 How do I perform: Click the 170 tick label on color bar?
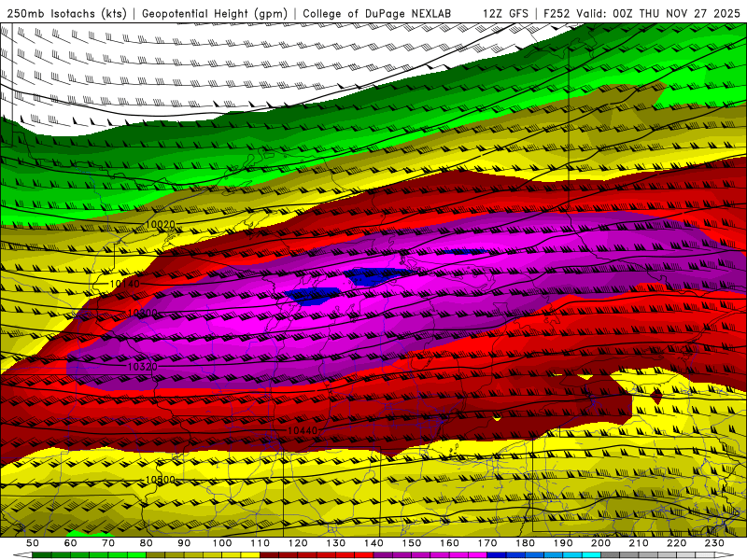click(487, 543)
